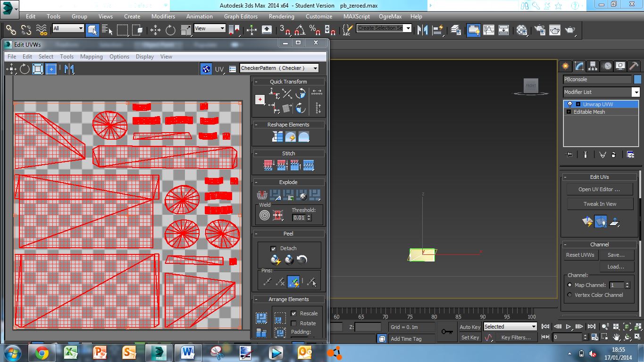Open the Tools menu in Edit UVWs
Screen dimensions: 644x362
pos(67,57)
